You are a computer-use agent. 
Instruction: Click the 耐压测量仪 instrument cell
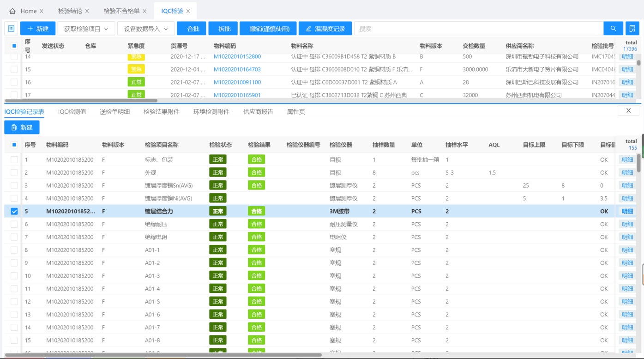[343, 224]
